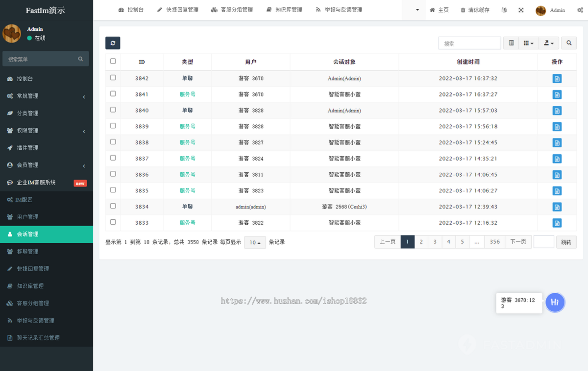588x371 pixels.
Task: Click the search magnifier button above table
Action: (x=568, y=43)
